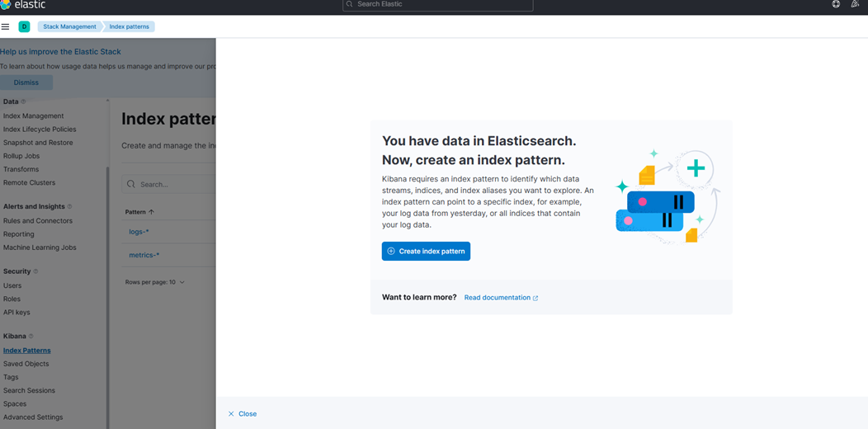Open Index Lifecycle Policies in sidebar

(40, 130)
